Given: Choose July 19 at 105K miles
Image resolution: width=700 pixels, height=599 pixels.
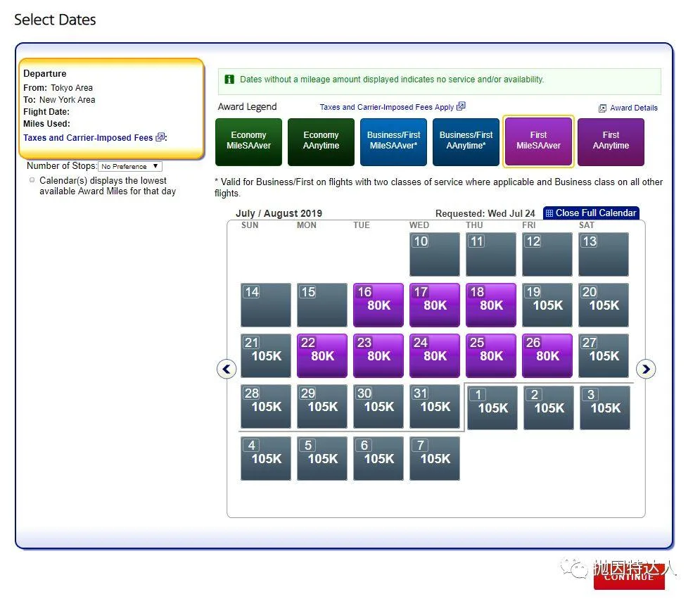Looking at the screenshot, I should tap(547, 305).
